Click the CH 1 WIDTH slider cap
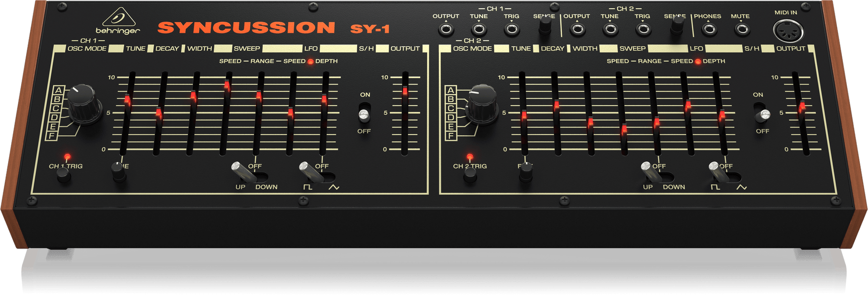 point(193,97)
